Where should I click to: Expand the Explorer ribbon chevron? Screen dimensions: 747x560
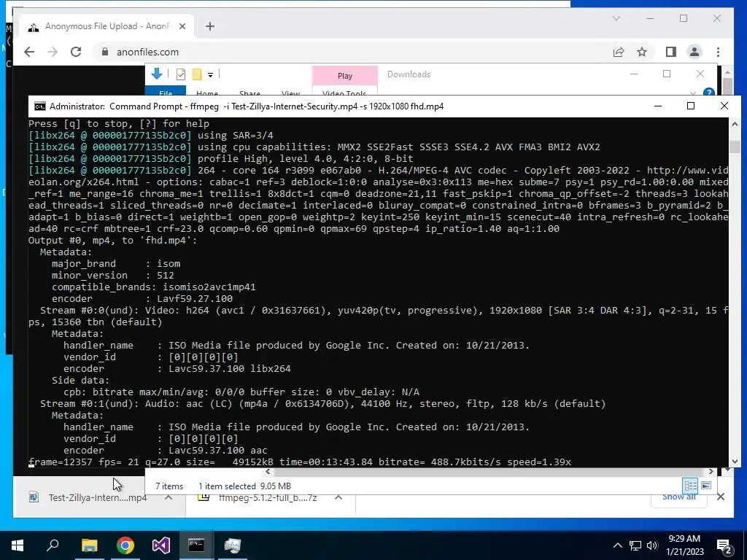[x=693, y=93]
